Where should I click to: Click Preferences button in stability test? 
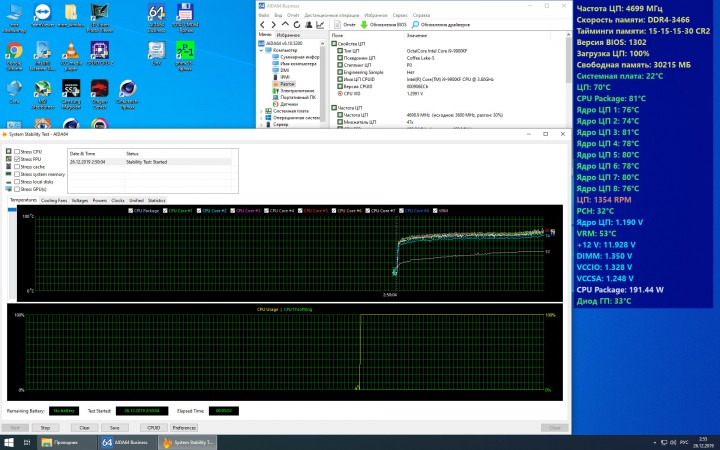pyautogui.click(x=184, y=428)
